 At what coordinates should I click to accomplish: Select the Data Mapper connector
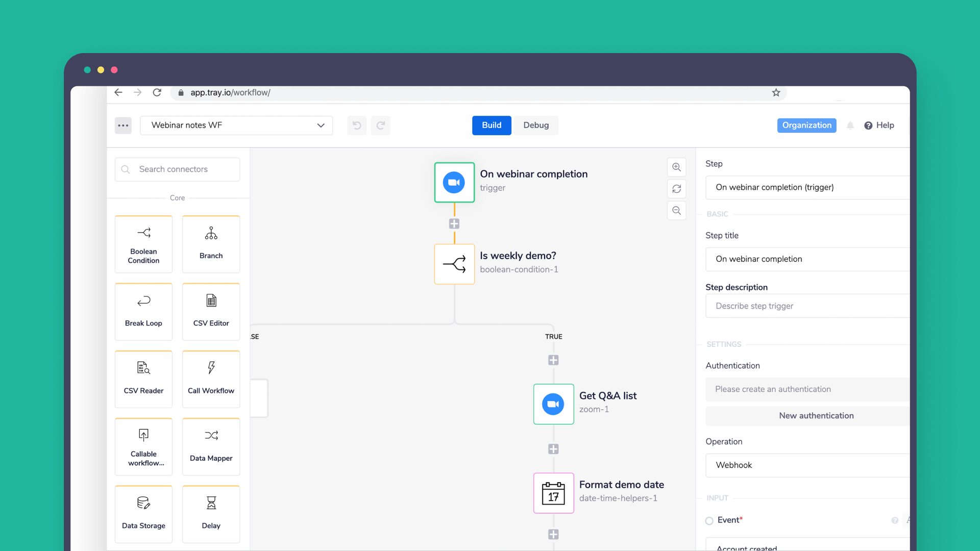pos(211,446)
